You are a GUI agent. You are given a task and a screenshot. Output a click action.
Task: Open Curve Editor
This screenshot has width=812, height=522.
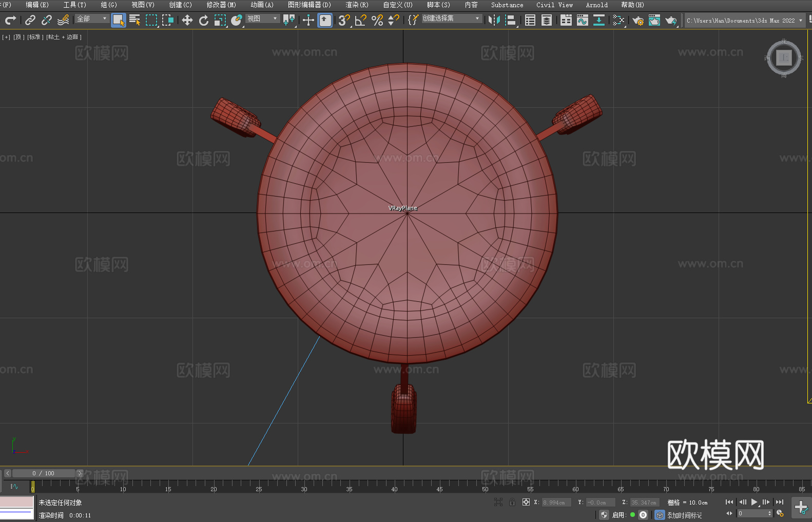583,20
